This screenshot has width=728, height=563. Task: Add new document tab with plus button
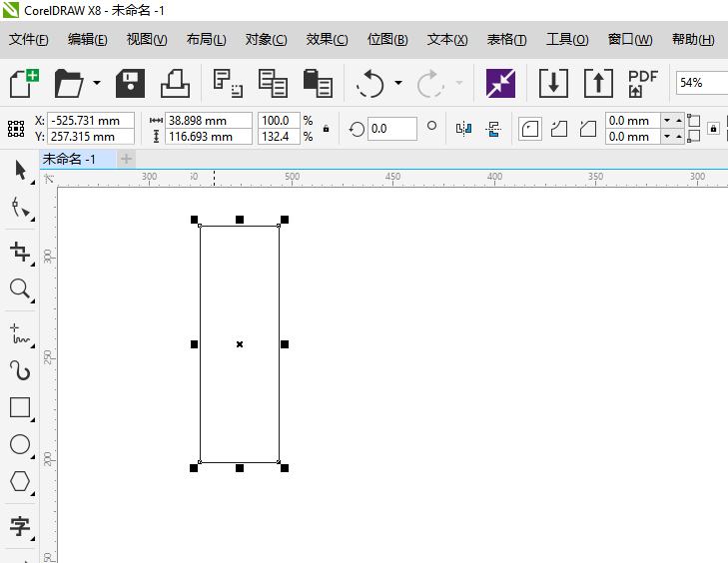(x=126, y=159)
